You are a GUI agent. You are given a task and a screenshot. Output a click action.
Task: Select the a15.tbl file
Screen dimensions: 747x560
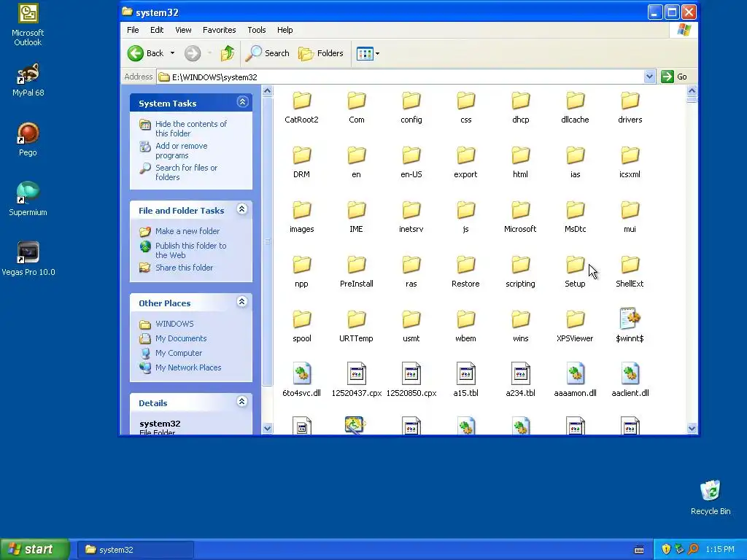(x=465, y=380)
